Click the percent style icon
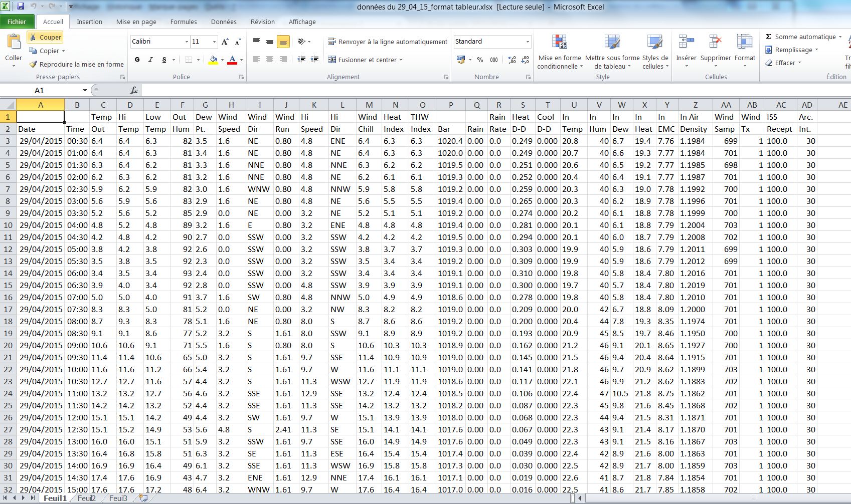The image size is (851, 504). point(480,60)
